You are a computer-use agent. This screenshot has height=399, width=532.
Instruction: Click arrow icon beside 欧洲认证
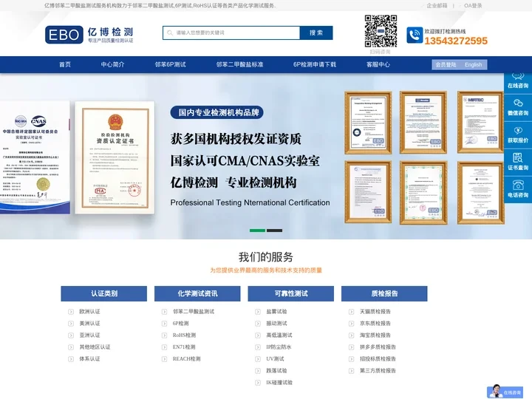click(71, 312)
